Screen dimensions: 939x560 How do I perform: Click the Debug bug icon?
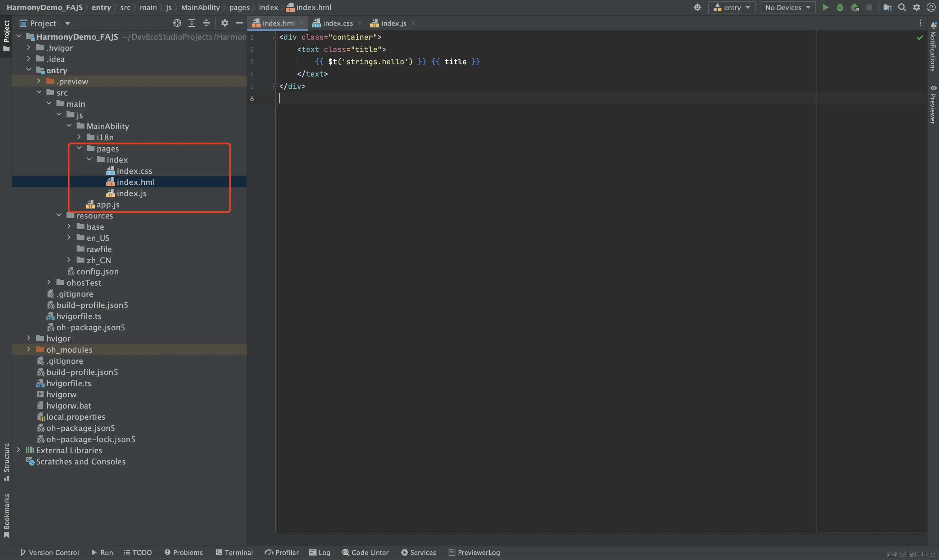(x=840, y=7)
